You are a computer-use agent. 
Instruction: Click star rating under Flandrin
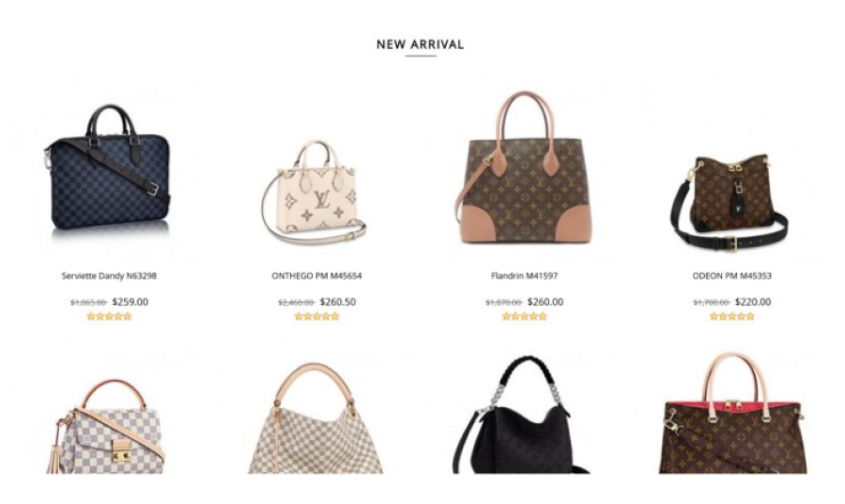coord(524,316)
